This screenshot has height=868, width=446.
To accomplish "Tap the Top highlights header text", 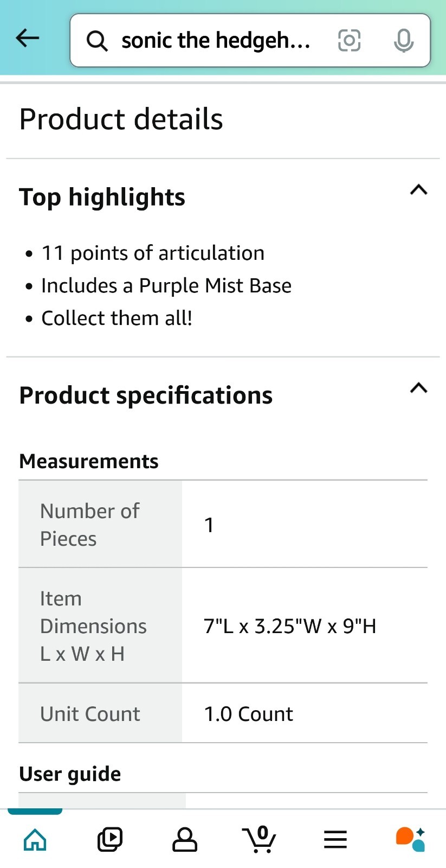I will pos(102,197).
